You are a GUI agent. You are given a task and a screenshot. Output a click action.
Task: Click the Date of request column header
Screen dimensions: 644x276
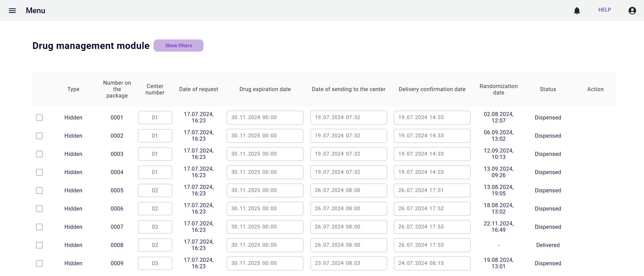pos(198,89)
